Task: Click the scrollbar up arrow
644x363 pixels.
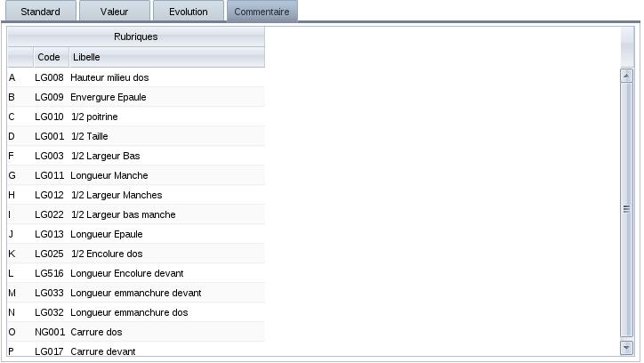Action: click(x=626, y=76)
